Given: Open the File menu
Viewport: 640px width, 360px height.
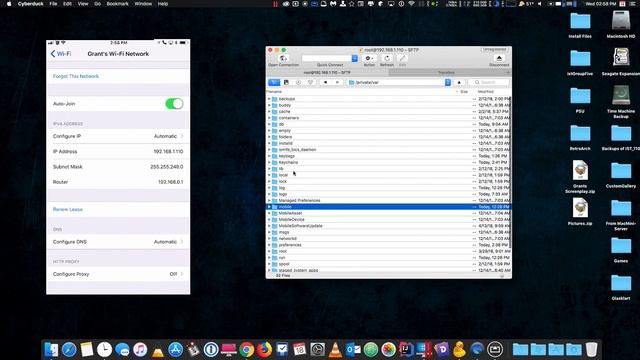Looking at the screenshot, I should point(53,4).
